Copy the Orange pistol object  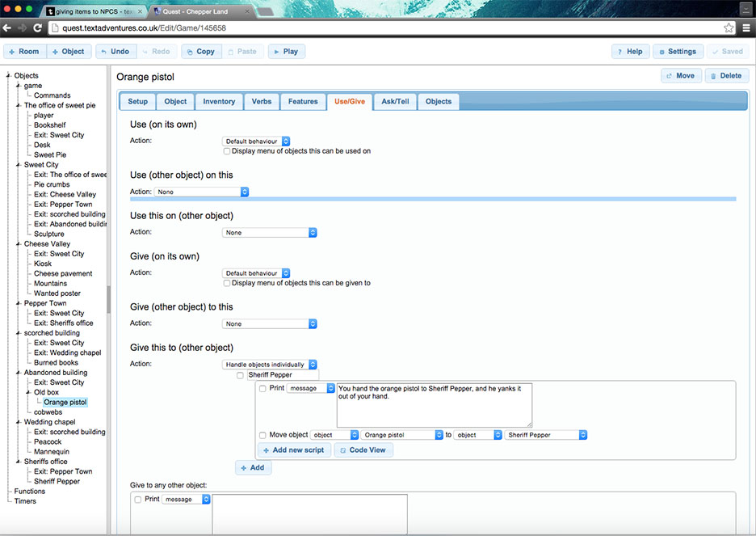200,51
